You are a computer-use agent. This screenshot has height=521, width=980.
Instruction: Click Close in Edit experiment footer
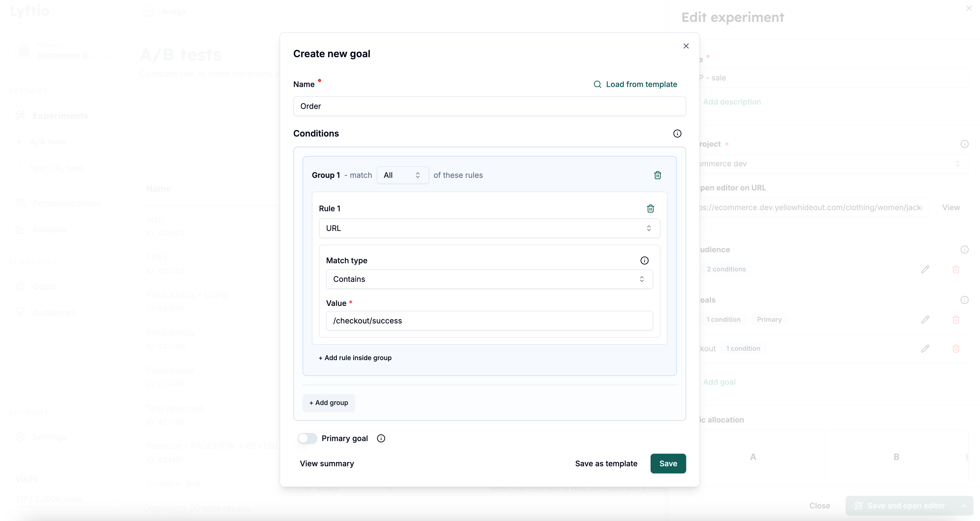pos(819,506)
